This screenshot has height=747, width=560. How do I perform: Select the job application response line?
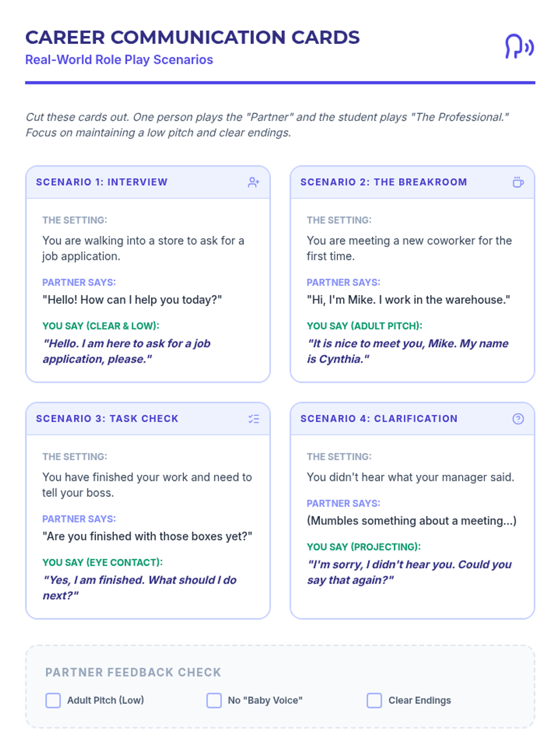tap(126, 351)
